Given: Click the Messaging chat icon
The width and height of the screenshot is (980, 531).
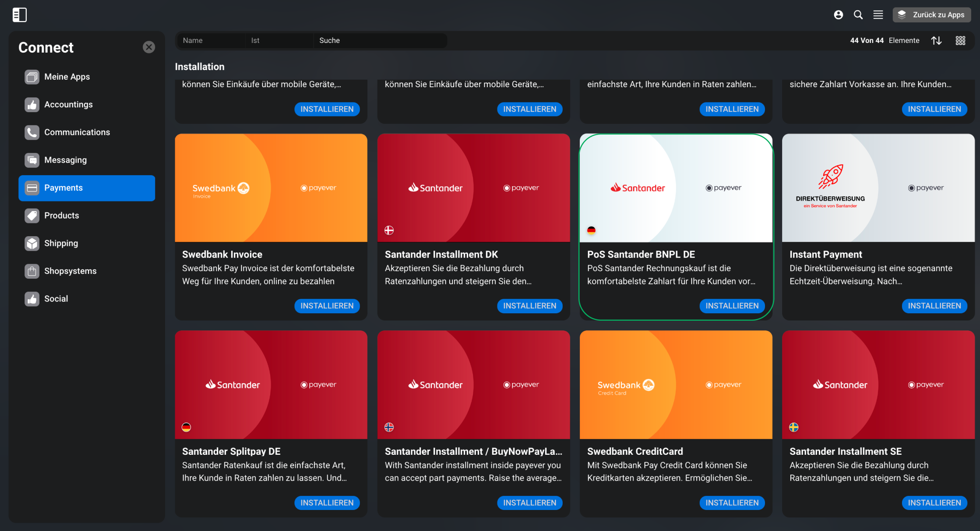Looking at the screenshot, I should [32, 160].
